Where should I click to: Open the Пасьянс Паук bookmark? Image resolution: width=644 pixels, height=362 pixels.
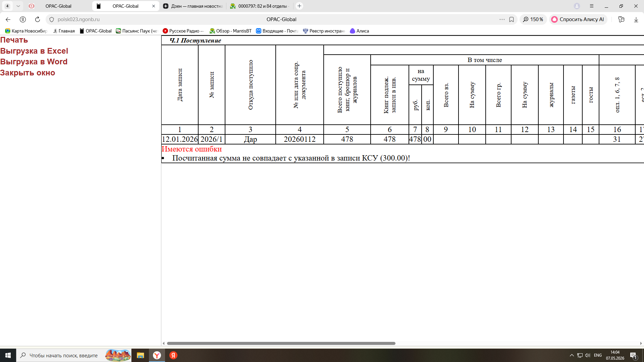(137, 31)
